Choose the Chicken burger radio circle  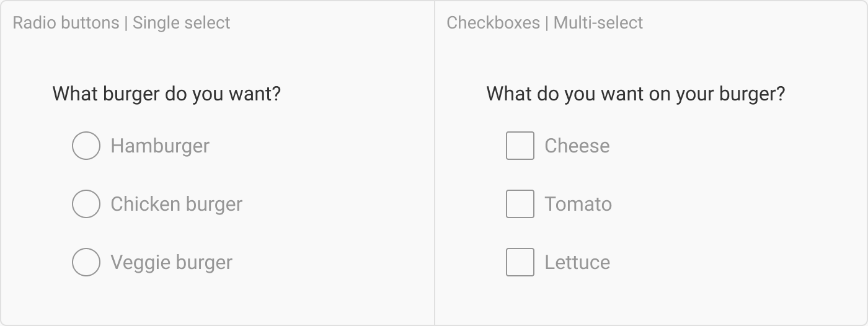click(86, 204)
